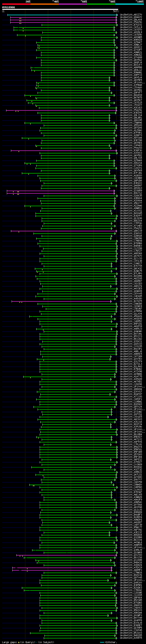146x644 pixels.
Task: Click label UniRef100_Q8TQV6
Action: click(131, 128)
